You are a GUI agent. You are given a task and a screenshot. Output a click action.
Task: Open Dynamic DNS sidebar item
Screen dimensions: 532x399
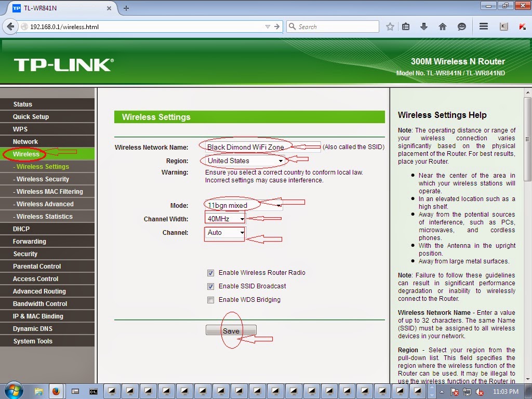pos(47,329)
